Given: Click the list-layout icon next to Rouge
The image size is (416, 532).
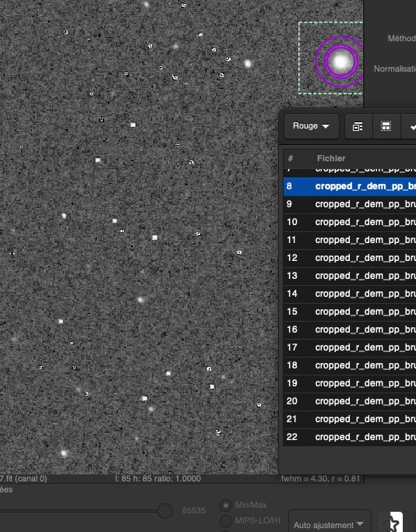Looking at the screenshot, I should (x=358, y=126).
